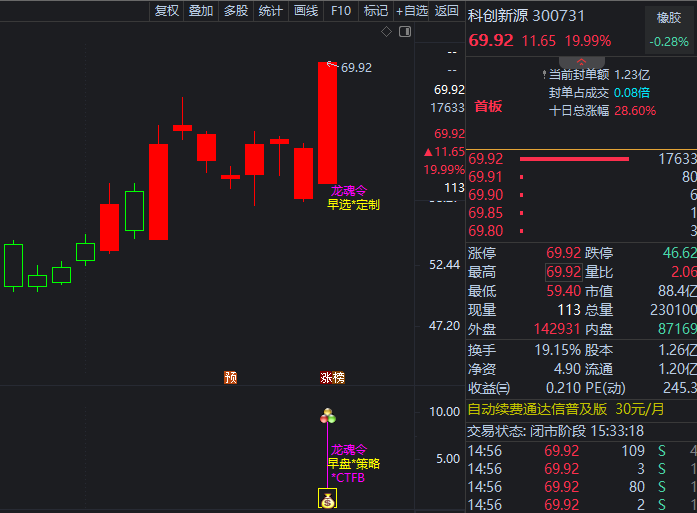Click the 橡胶 sector button
697x513 pixels.
click(668, 17)
